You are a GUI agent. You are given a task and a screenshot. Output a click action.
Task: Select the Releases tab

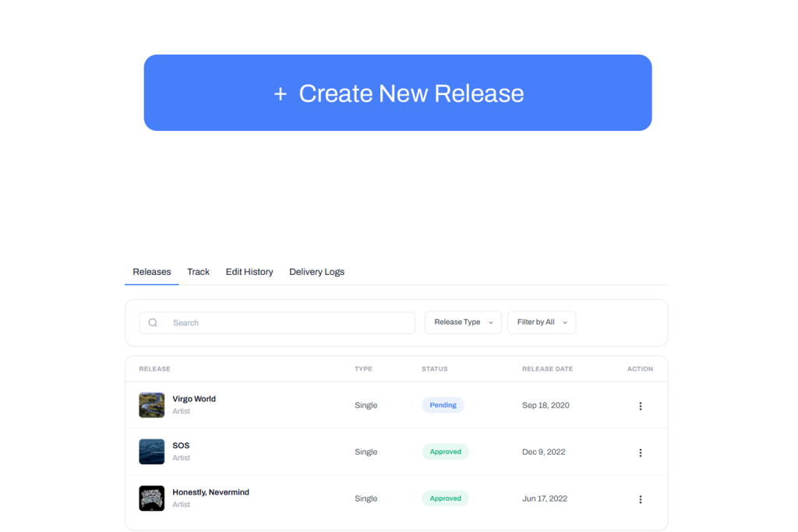click(x=152, y=272)
